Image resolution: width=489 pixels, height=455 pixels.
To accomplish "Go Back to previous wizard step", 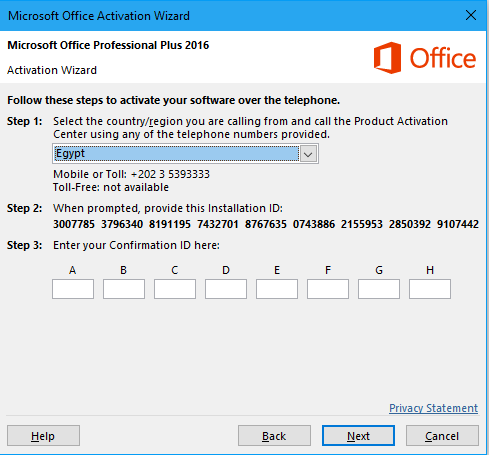I will [274, 436].
